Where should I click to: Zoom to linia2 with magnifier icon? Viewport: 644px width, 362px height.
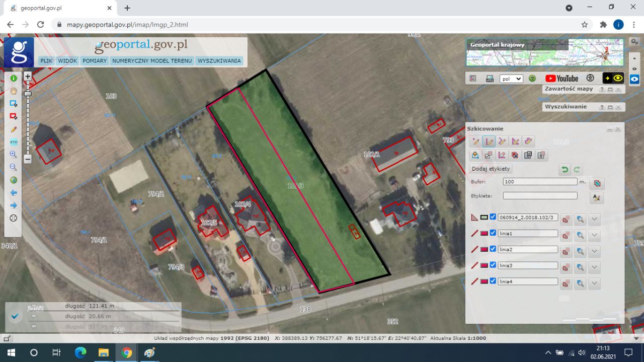click(581, 251)
